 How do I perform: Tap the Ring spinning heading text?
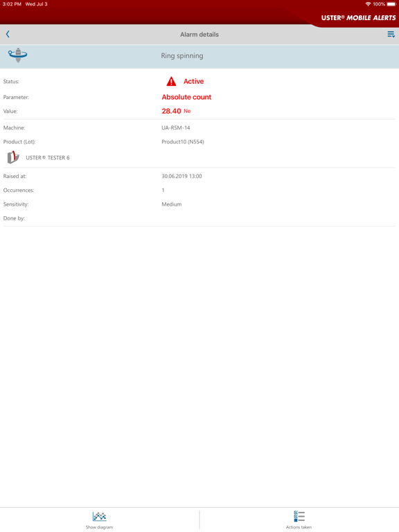point(182,56)
